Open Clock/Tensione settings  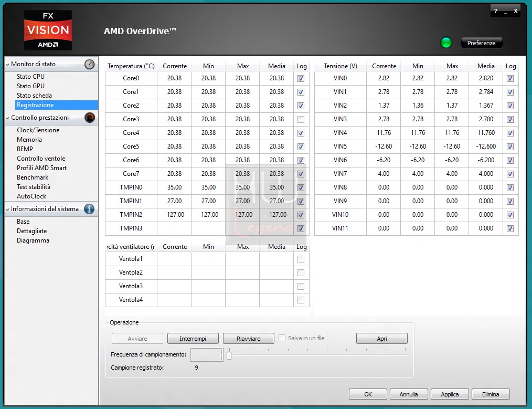tap(38, 130)
